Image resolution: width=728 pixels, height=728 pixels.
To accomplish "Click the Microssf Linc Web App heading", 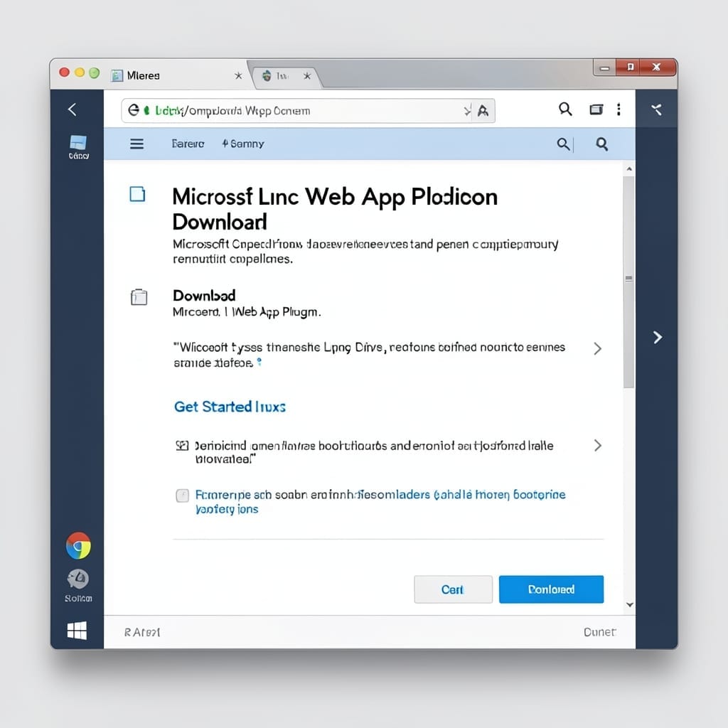I will coord(335,209).
